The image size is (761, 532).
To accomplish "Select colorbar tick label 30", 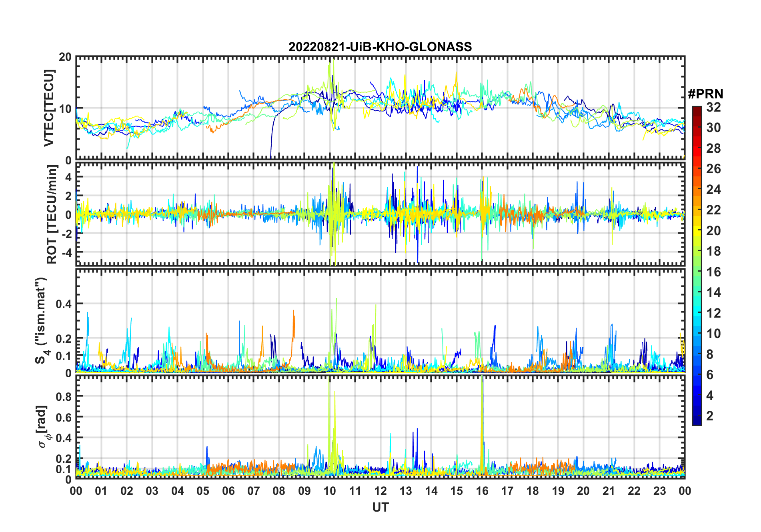I will pos(714,128).
